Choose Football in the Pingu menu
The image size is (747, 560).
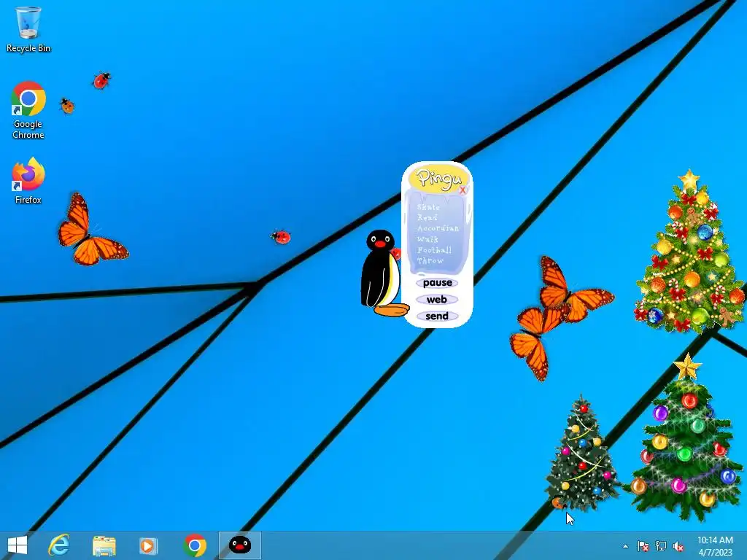point(434,250)
